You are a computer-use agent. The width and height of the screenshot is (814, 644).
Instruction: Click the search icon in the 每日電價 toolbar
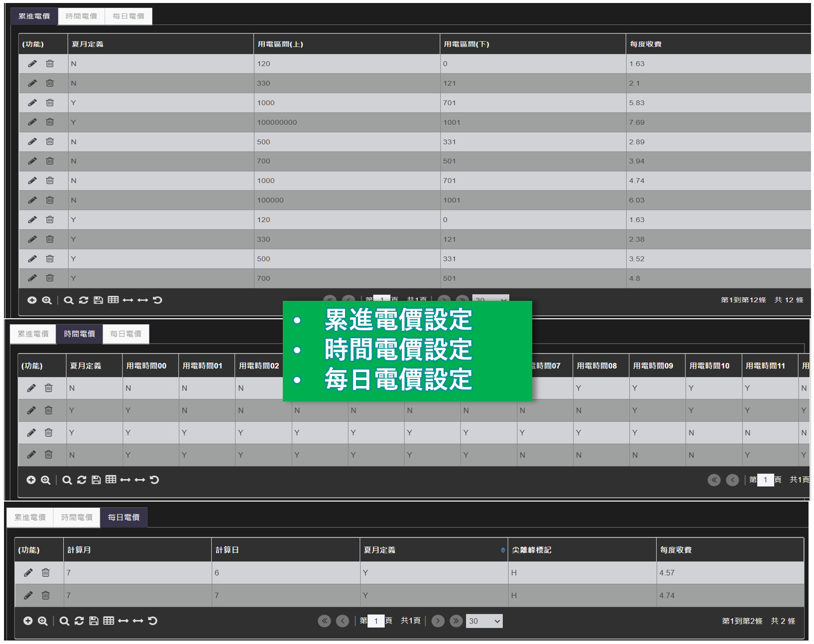click(64, 621)
